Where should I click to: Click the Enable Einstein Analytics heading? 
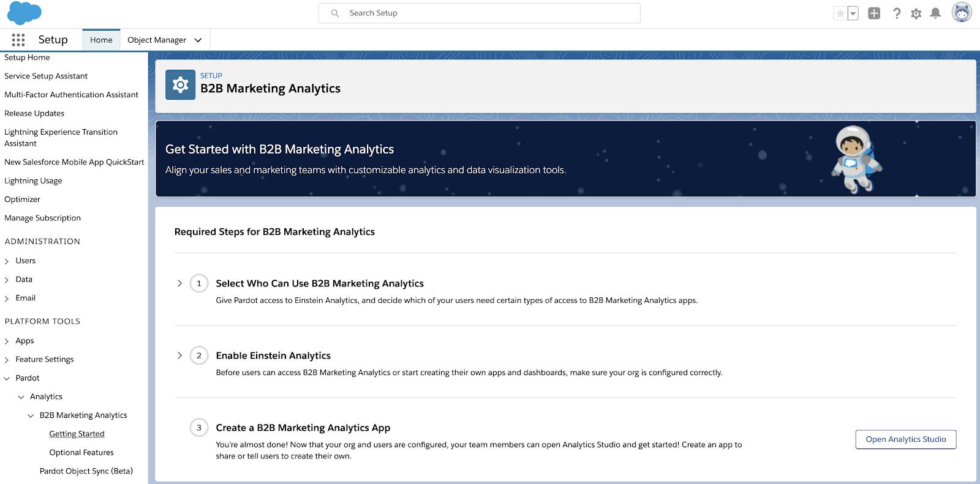pos(273,356)
